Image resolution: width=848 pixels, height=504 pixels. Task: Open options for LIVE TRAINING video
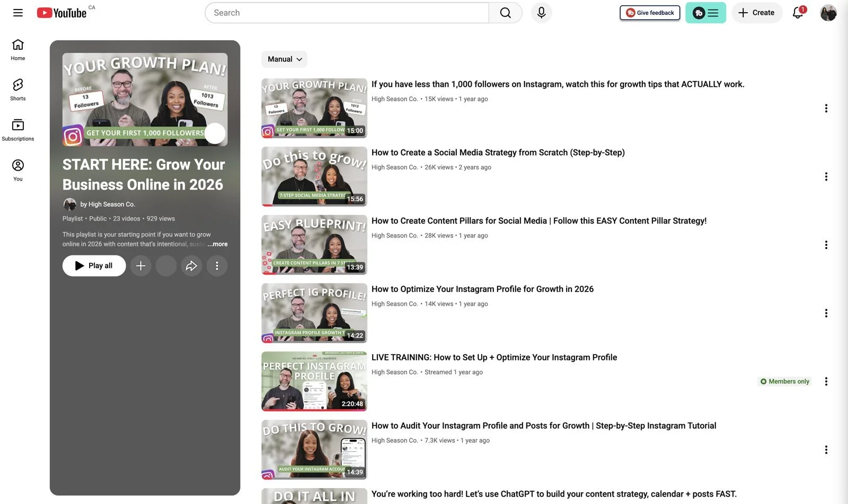[826, 382]
